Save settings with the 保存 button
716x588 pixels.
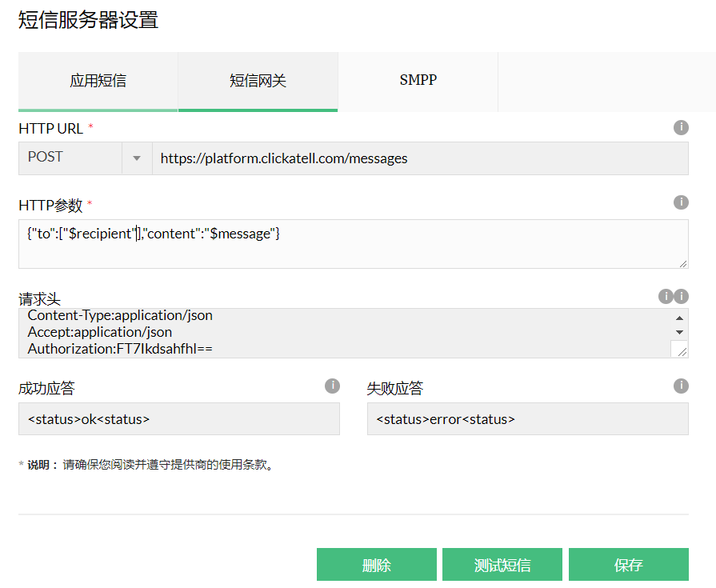(x=628, y=565)
